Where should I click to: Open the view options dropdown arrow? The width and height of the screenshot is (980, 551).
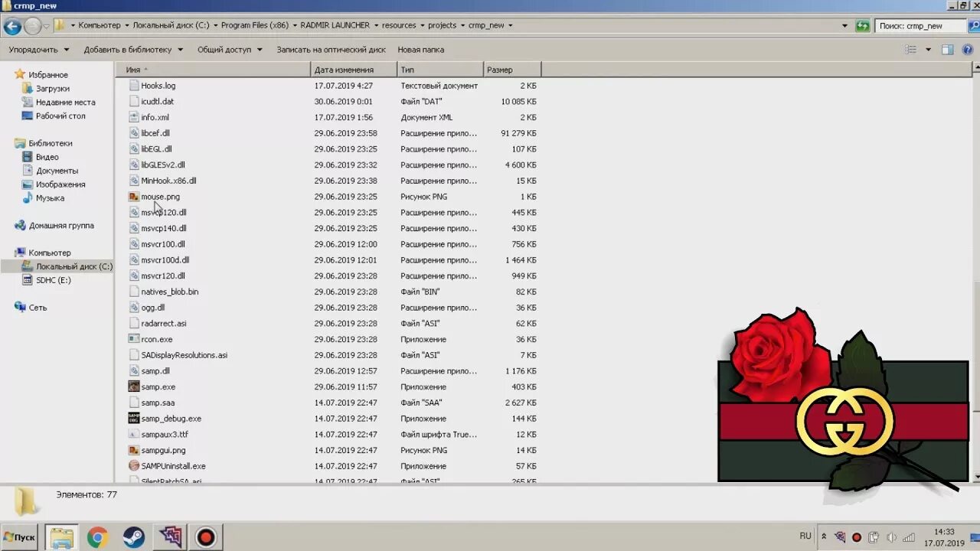pyautogui.click(x=928, y=50)
